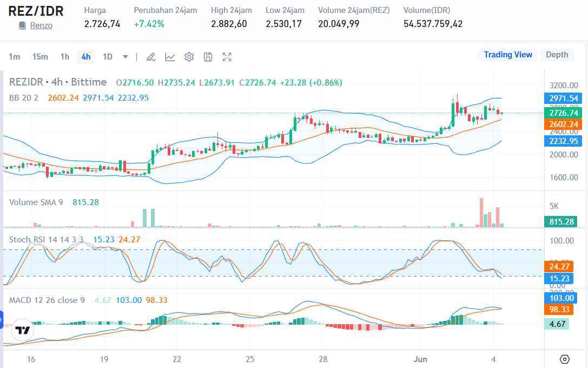Click the BB 20 2 indicator label
The height and width of the screenshot is (368, 588).
pyautogui.click(x=24, y=98)
